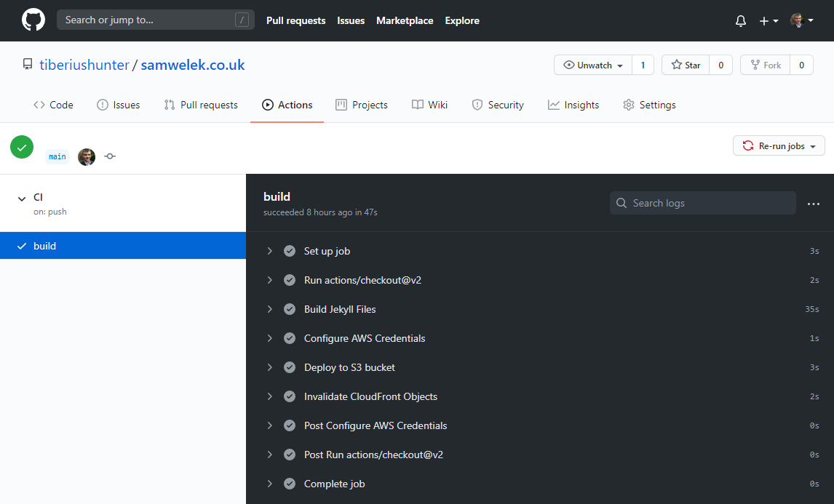Select the Actions tab
This screenshot has height=504, width=834.
(x=287, y=105)
